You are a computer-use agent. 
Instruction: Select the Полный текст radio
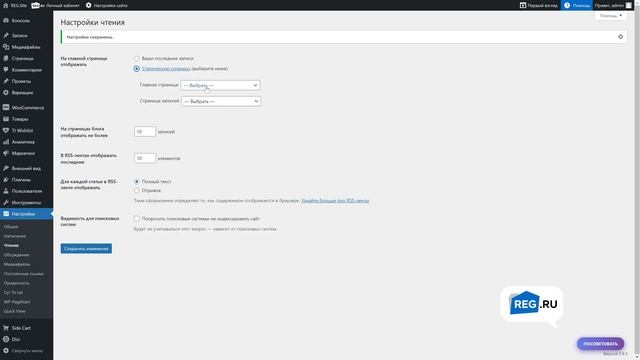[137, 181]
